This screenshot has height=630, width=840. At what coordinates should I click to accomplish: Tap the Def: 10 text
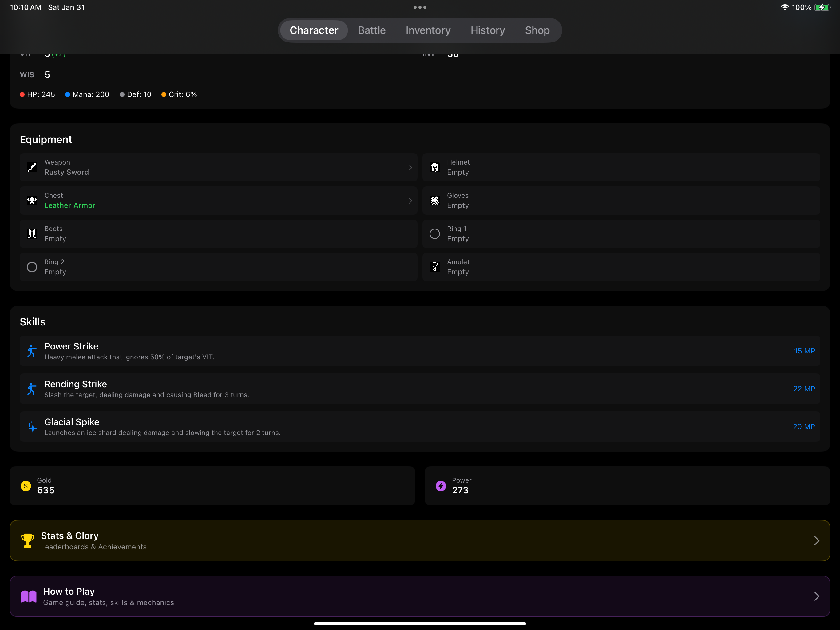[139, 94]
